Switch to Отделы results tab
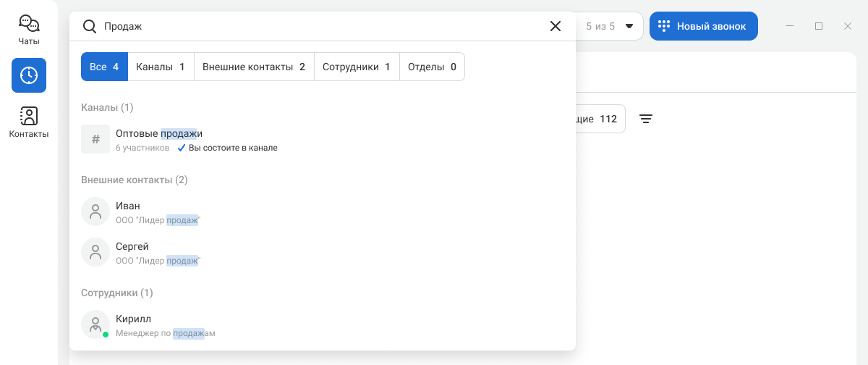This screenshot has width=868, height=365. coord(432,67)
